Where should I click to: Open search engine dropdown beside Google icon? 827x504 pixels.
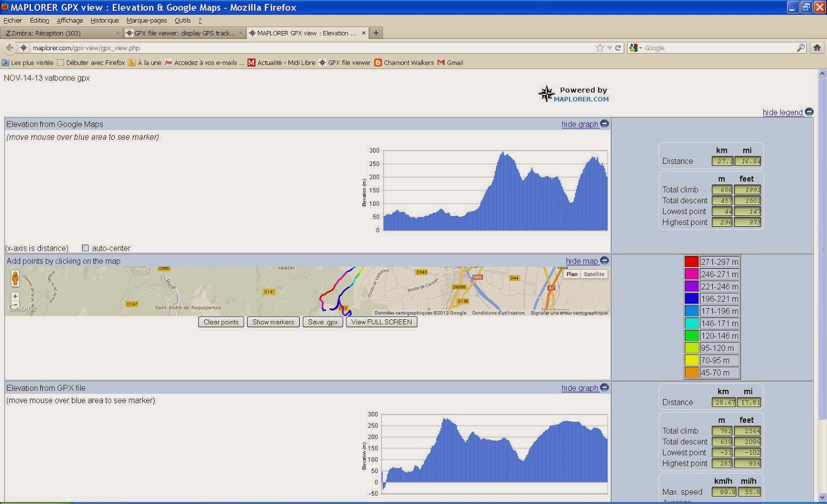640,48
